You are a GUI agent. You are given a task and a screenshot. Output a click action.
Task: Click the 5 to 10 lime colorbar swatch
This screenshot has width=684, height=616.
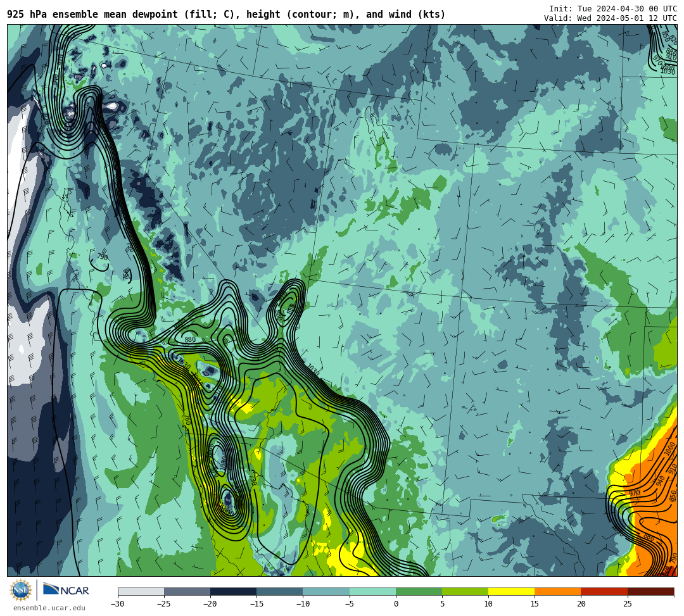[465, 591]
